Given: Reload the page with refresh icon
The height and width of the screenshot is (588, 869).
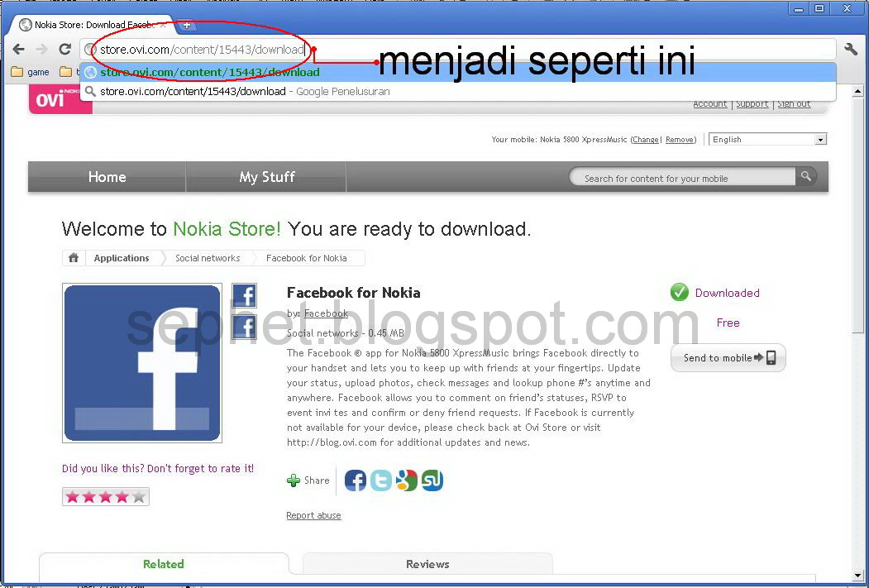Looking at the screenshot, I should 64,50.
